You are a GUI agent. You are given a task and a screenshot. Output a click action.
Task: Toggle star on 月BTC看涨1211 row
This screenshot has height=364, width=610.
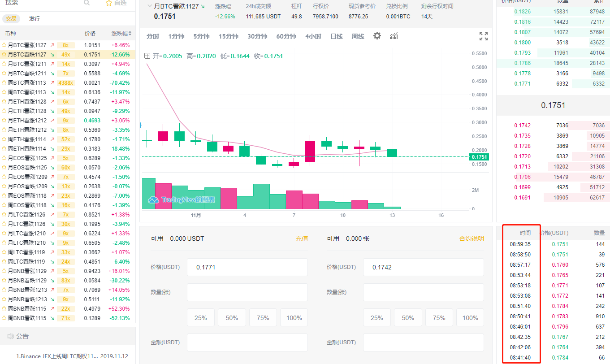pos(4,64)
